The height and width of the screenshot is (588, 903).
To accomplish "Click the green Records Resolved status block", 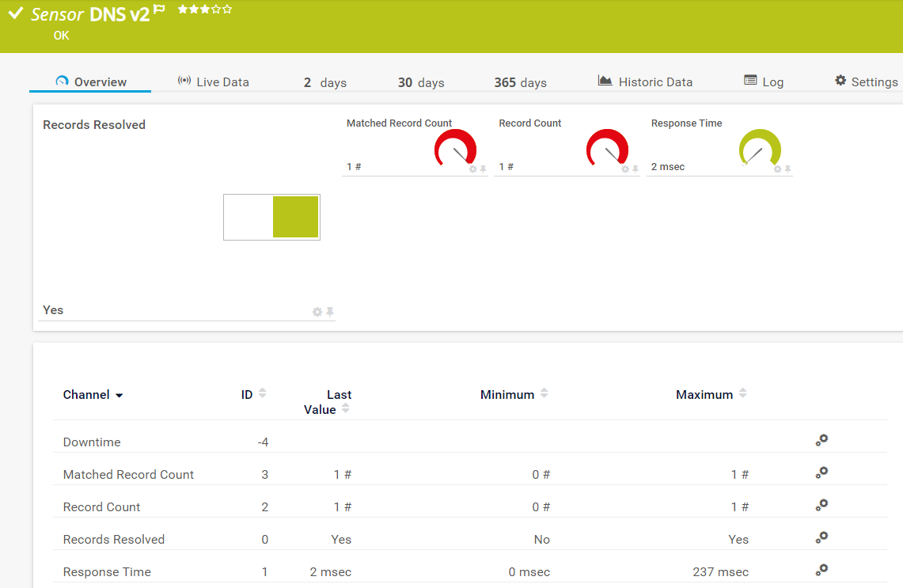I will pos(295,218).
